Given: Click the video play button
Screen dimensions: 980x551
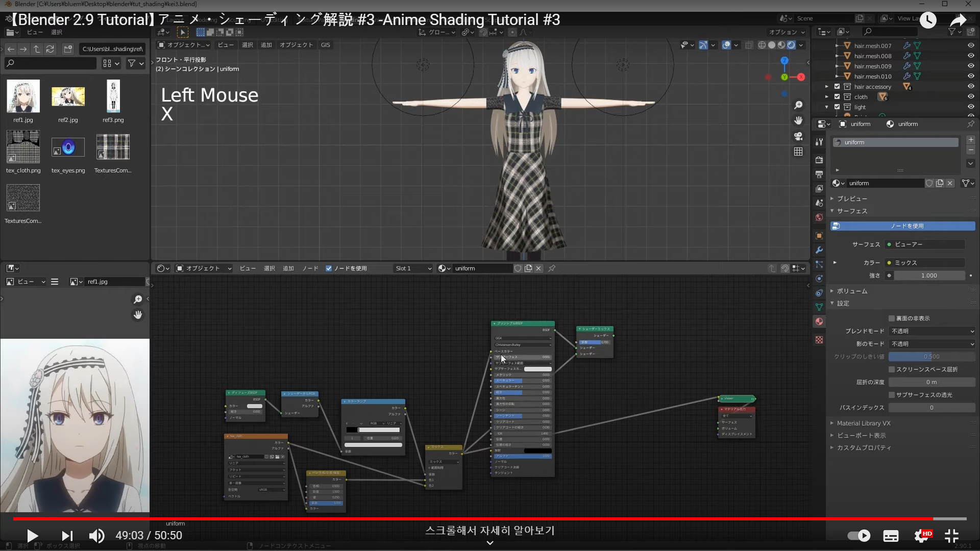Looking at the screenshot, I should [x=32, y=536].
